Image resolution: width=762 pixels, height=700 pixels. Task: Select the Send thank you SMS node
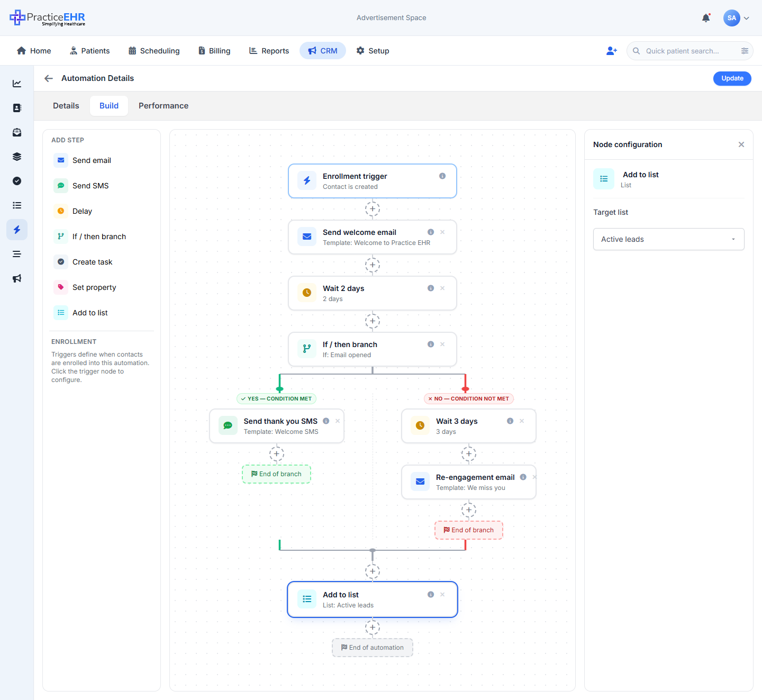point(277,426)
